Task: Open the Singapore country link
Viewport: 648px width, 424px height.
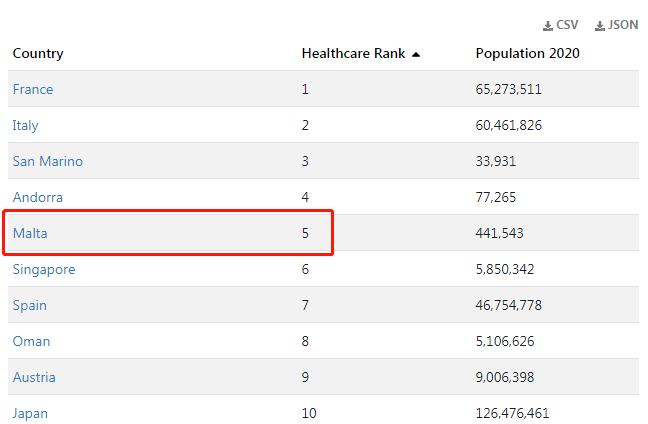Action: coord(44,269)
